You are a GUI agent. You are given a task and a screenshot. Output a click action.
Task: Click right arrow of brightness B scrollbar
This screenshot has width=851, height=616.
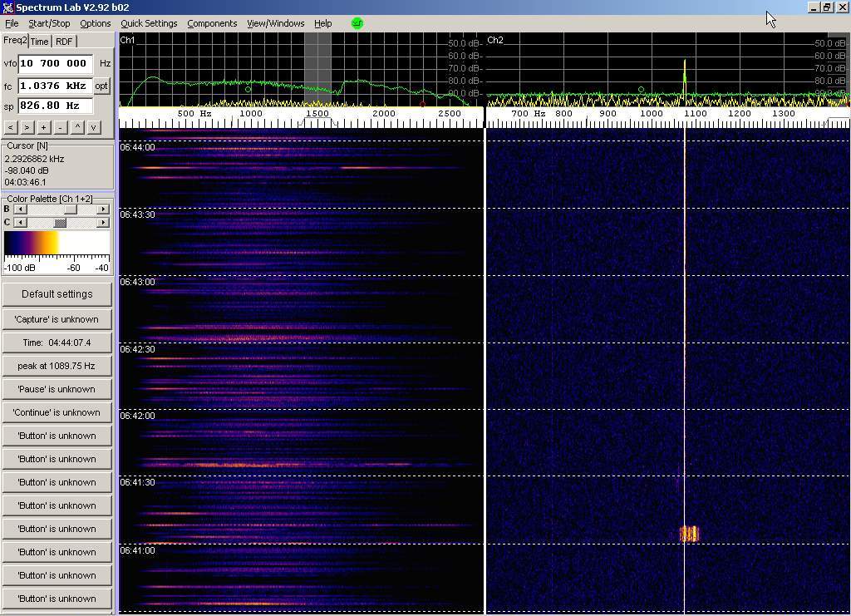[x=103, y=209]
